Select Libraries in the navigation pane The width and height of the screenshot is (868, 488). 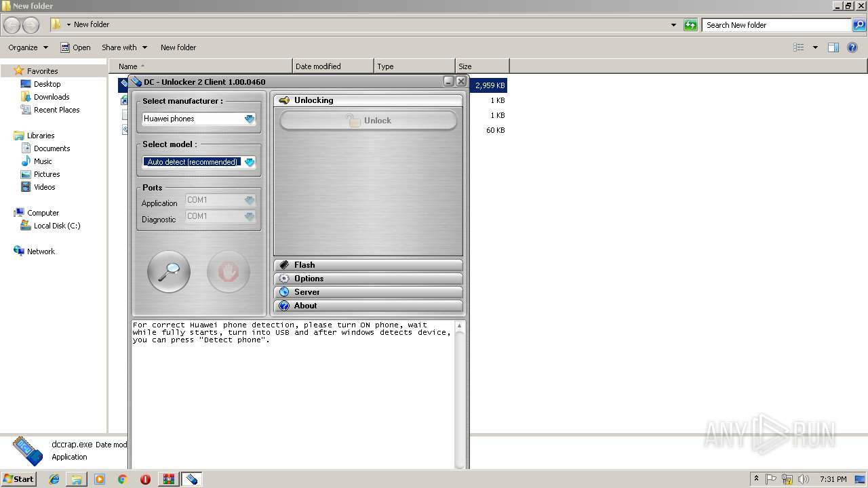click(41, 136)
